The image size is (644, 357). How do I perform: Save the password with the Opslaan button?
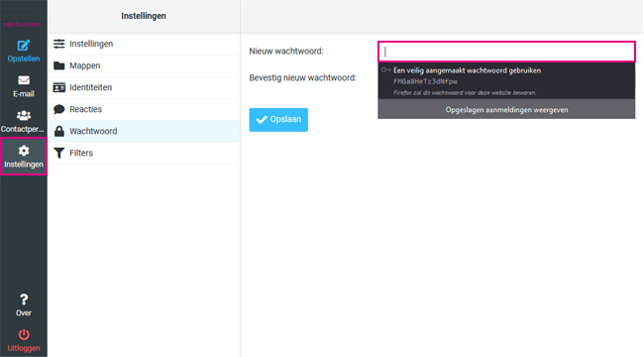pyautogui.click(x=278, y=120)
